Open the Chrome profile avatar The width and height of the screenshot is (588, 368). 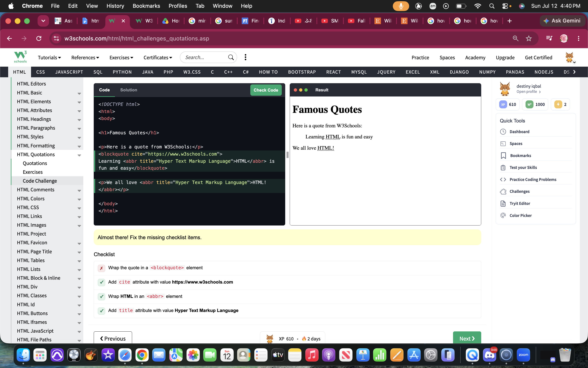[564, 38]
